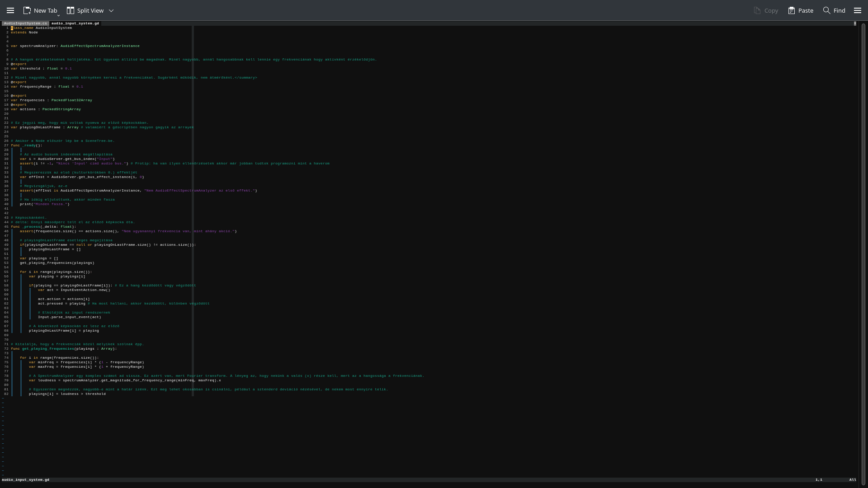Image resolution: width=868 pixels, height=488 pixels.
Task: Click the 'func _process(_delta: float):' line
Action: pos(43,226)
